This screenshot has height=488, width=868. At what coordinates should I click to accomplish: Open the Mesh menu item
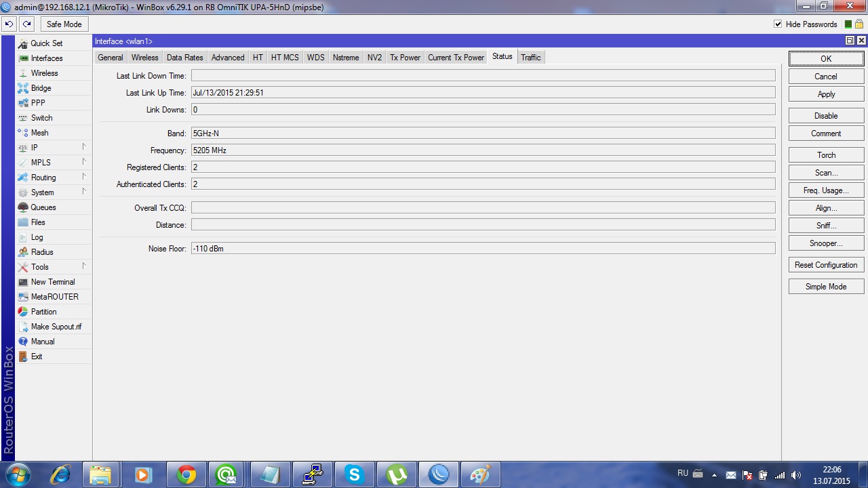point(39,133)
